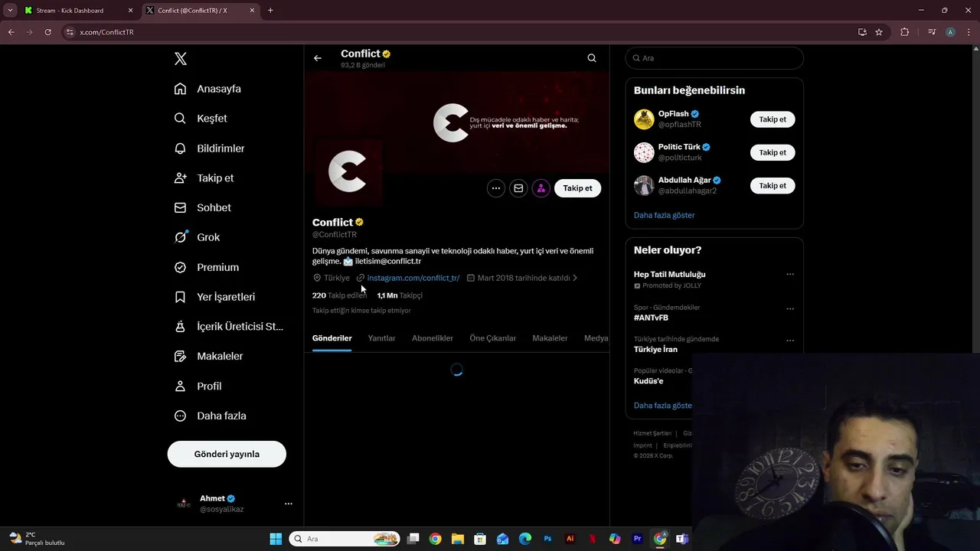Follow OpFlash with Takip et
The image size is (980, 551).
tap(773, 119)
